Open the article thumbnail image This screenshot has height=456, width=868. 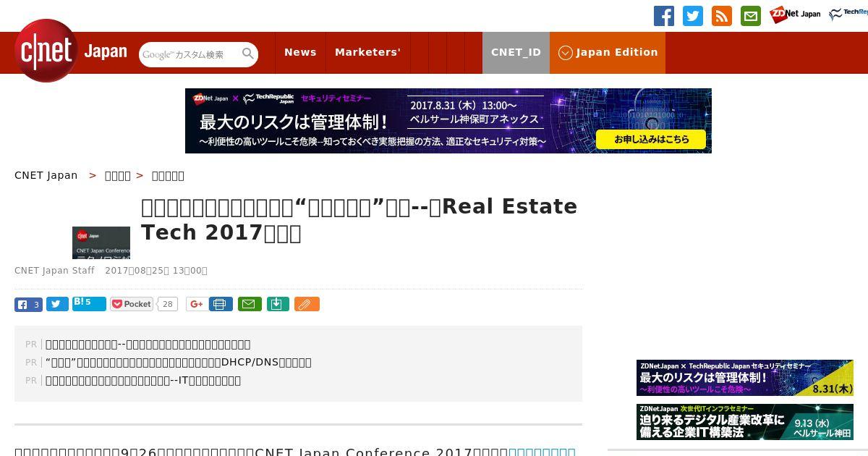pyautogui.click(x=101, y=242)
